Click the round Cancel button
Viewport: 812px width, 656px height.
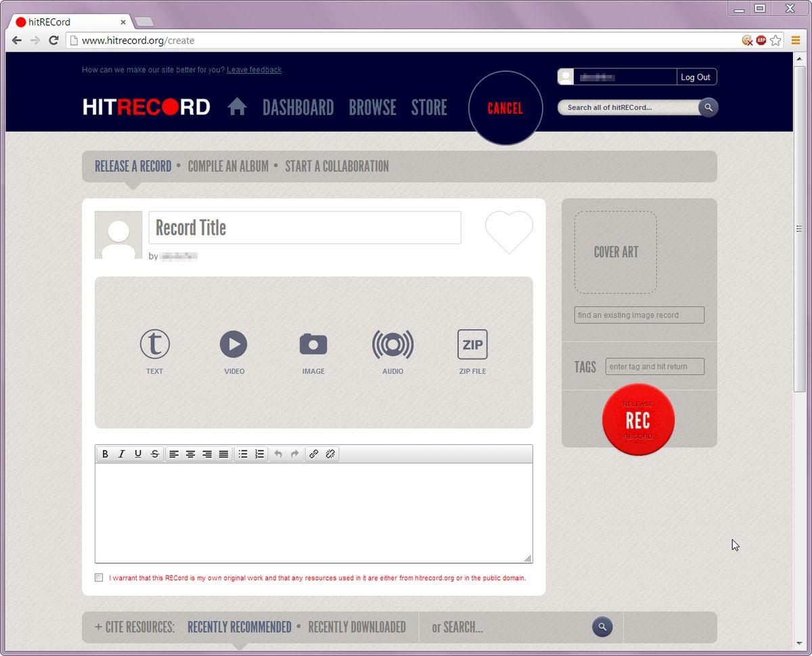(x=505, y=108)
